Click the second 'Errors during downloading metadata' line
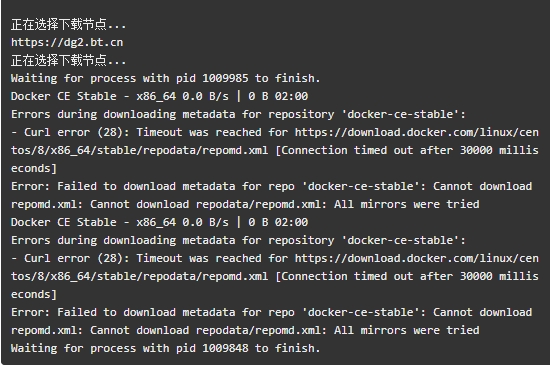 238,240
